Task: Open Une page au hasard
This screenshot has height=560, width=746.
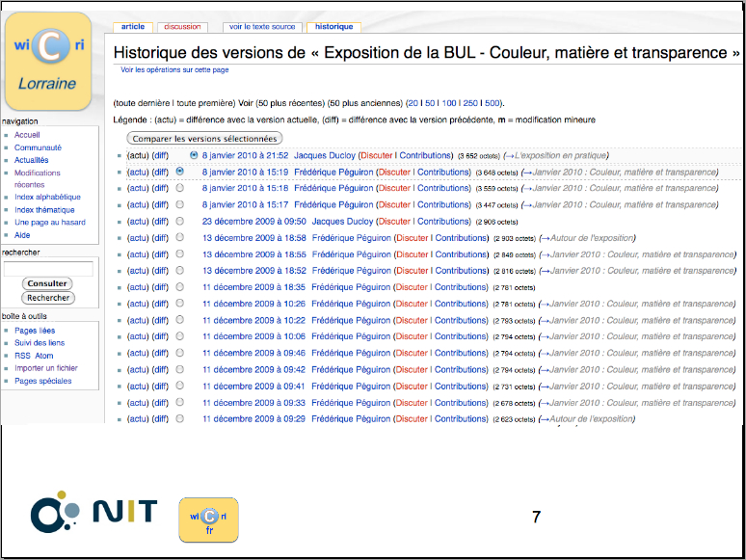Action: click(50, 223)
